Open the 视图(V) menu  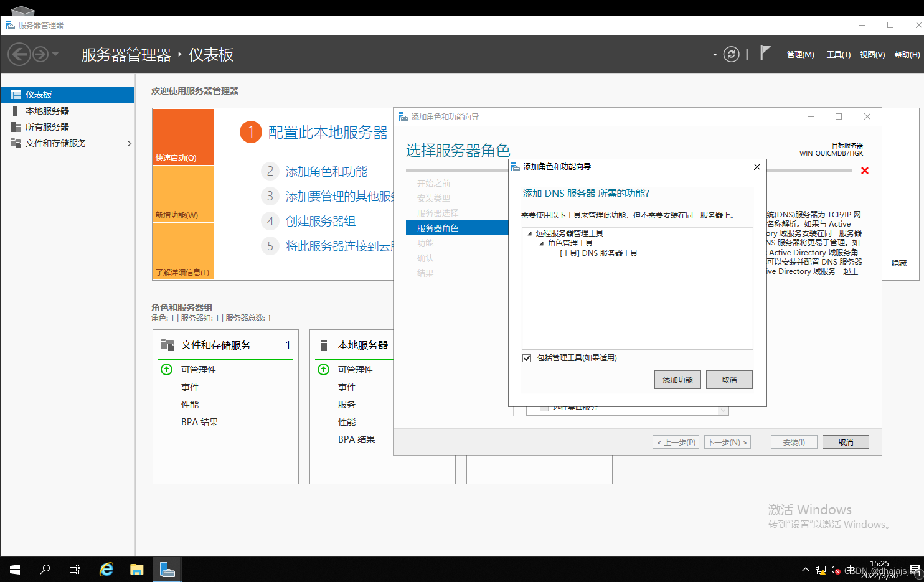(x=872, y=55)
